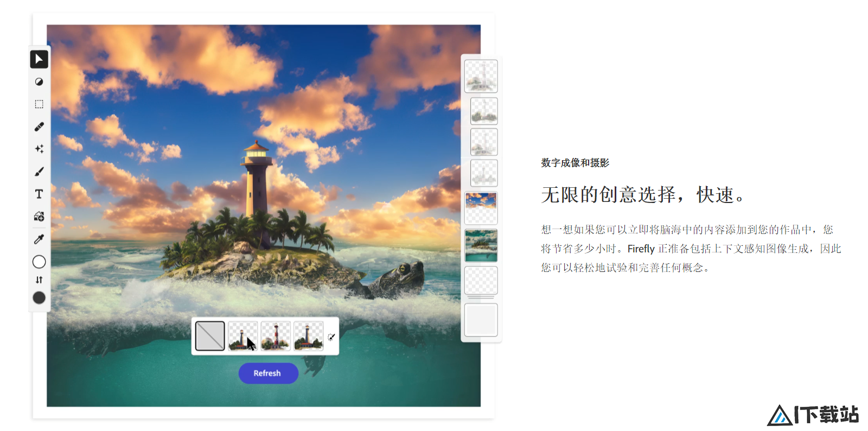Click the selection brush icon beside variations
Image resolution: width=868 pixels, height=431 pixels.
331,337
